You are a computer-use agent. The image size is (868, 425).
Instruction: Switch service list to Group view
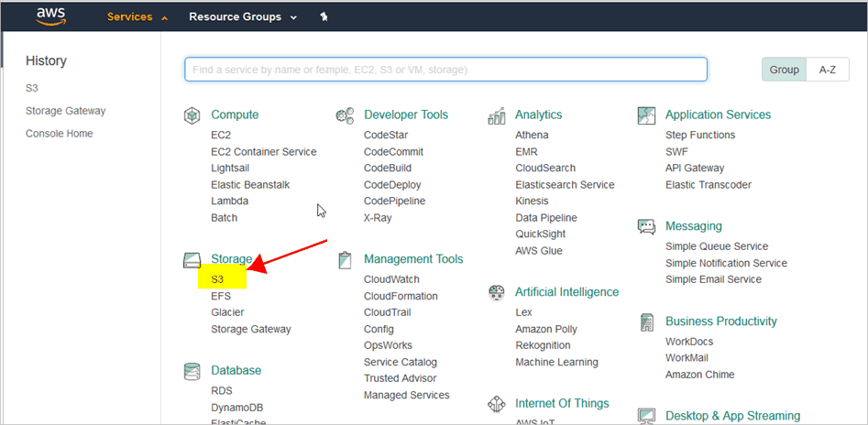(x=784, y=70)
